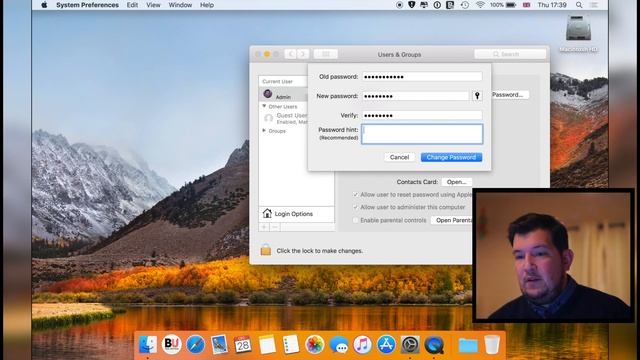This screenshot has height=360, width=640.
Task: Click the battery status icon
Action: [x=511, y=5]
